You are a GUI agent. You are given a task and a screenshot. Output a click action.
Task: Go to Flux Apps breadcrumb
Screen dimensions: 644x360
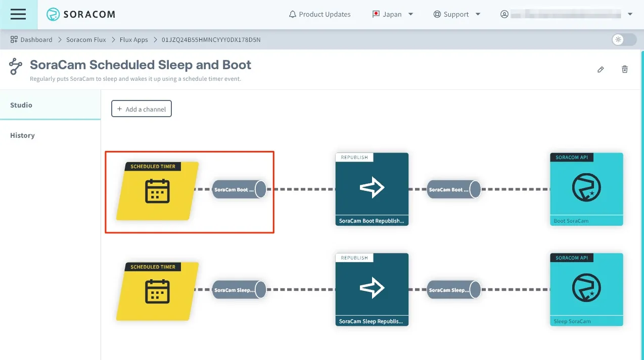click(x=134, y=39)
